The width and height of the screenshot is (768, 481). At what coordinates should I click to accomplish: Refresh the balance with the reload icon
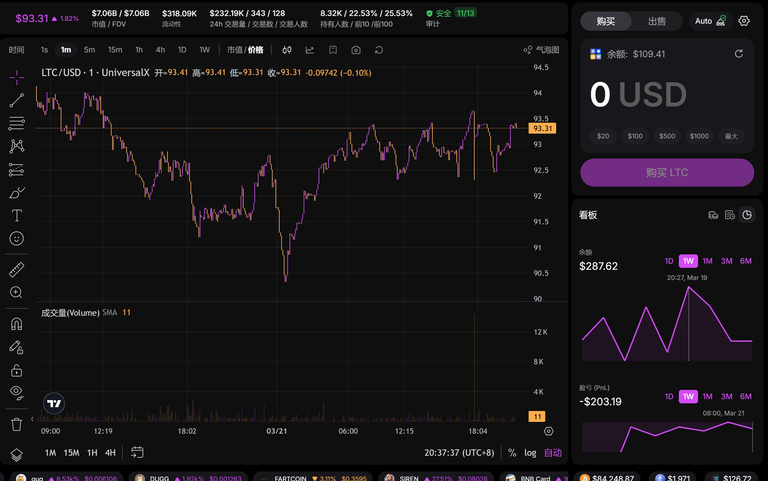[738, 54]
